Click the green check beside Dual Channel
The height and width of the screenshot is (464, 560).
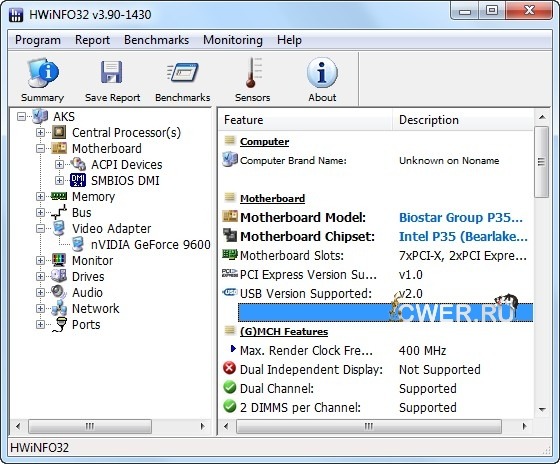coord(230,387)
